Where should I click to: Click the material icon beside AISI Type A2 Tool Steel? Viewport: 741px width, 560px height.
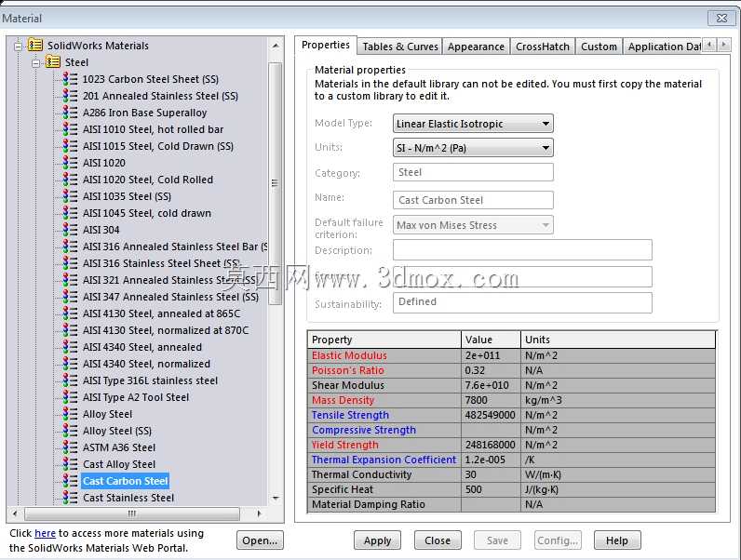(71, 397)
